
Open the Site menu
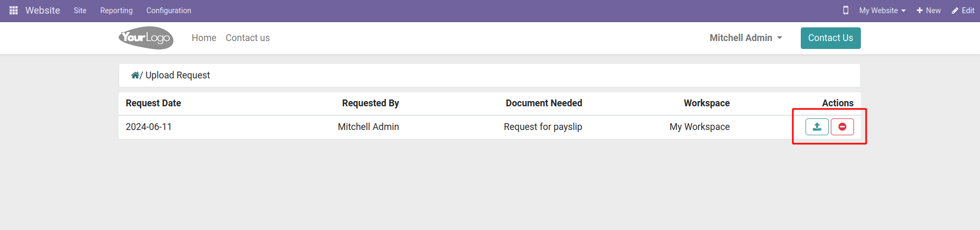point(80,11)
